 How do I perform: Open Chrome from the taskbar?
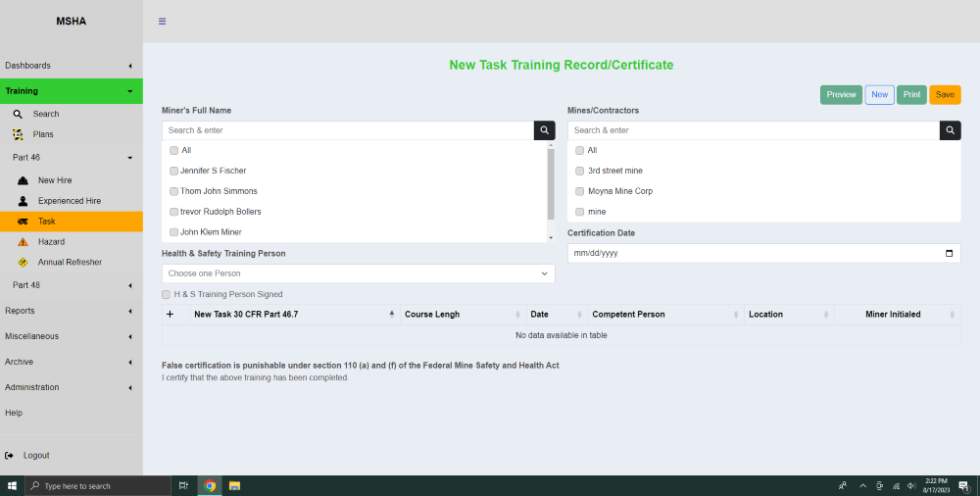tap(210, 485)
